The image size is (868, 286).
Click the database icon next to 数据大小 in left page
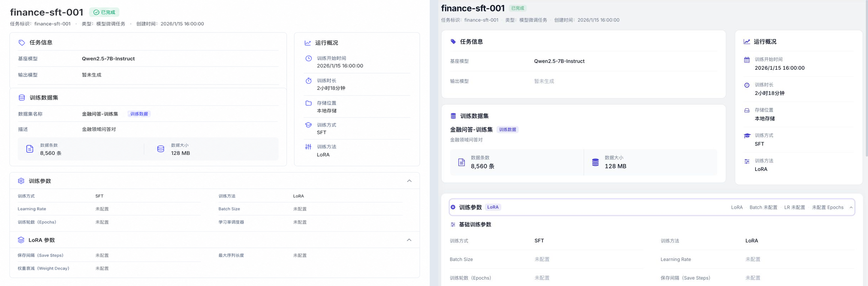[x=161, y=149]
